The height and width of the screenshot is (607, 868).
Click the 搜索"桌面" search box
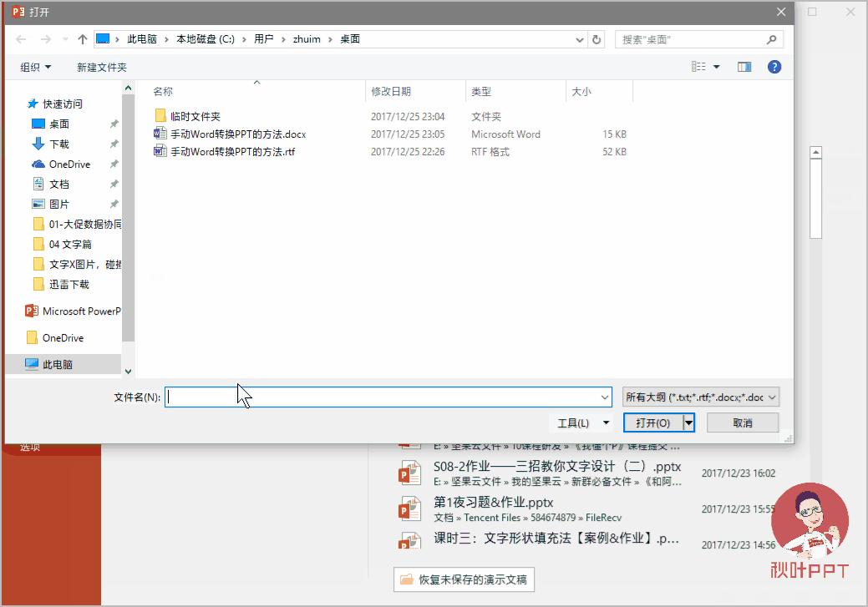pyautogui.click(x=692, y=39)
